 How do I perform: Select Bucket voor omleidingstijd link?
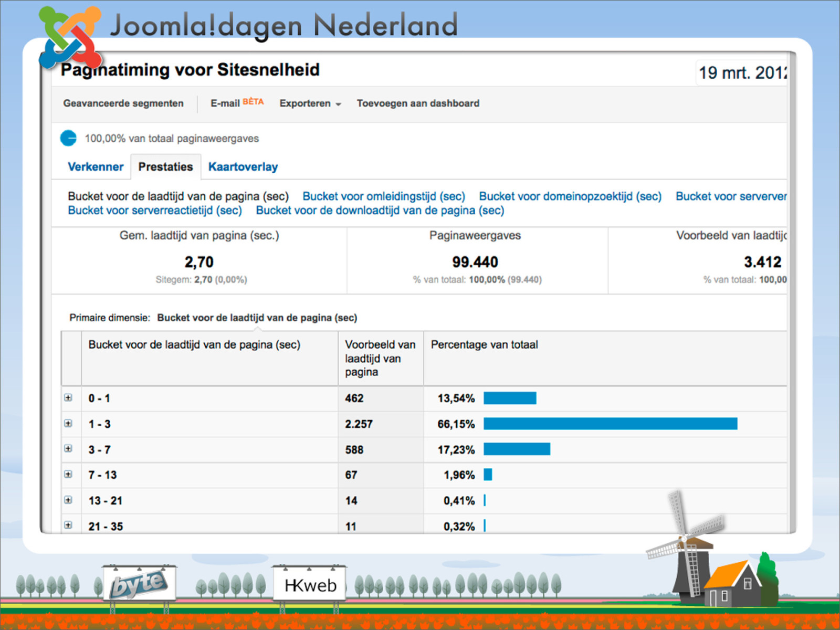(x=384, y=196)
